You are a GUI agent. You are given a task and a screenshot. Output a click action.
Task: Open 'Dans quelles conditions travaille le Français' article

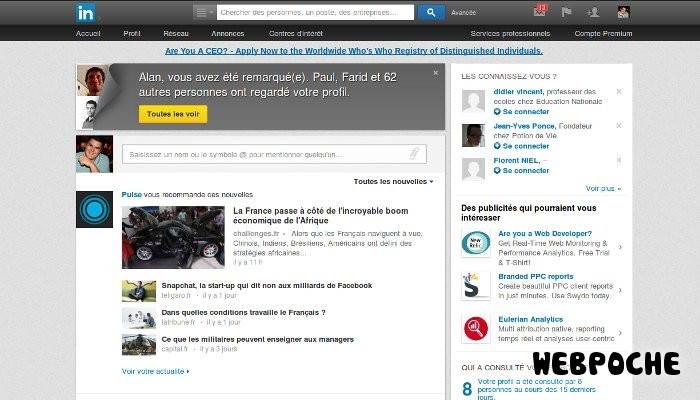coord(243,312)
